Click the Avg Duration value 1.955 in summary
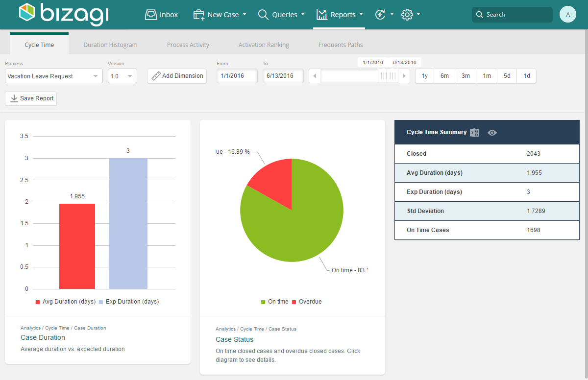The height and width of the screenshot is (380, 588). (534, 173)
